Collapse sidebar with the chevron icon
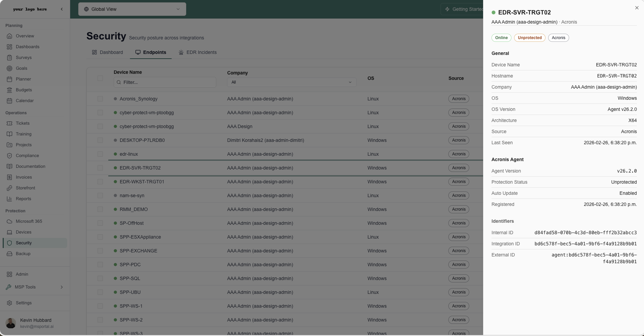 (62, 9)
